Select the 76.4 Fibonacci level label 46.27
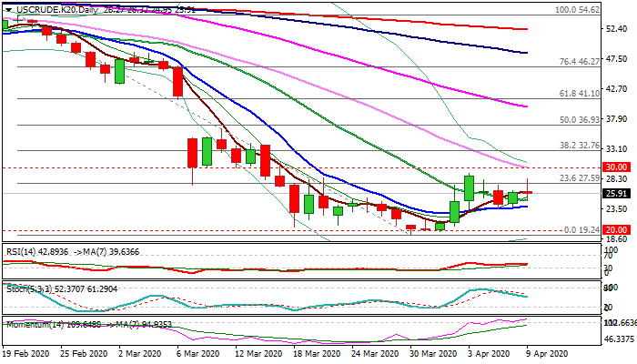637x364 pixels. [579, 61]
